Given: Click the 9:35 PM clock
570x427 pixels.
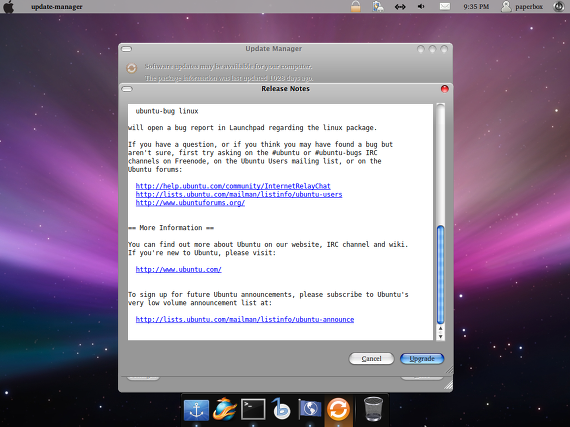Looking at the screenshot, I should (x=476, y=7).
